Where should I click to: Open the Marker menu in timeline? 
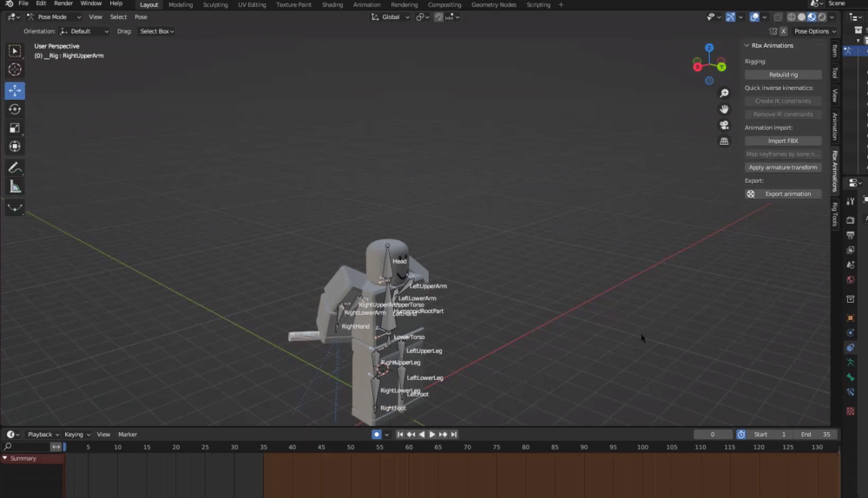point(128,435)
